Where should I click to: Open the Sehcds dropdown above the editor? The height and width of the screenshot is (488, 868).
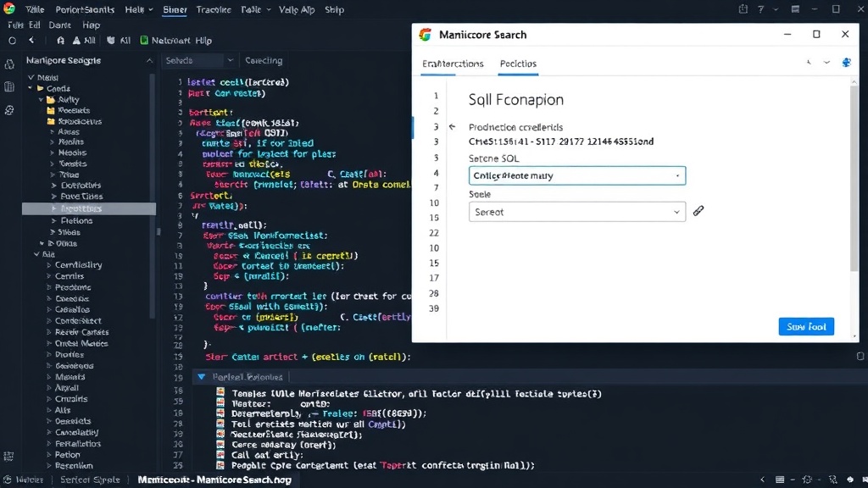[198, 60]
